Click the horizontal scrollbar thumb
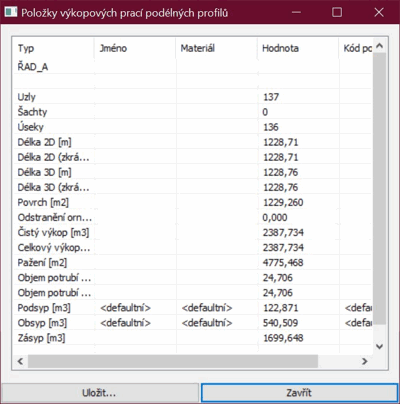 coord(173,361)
